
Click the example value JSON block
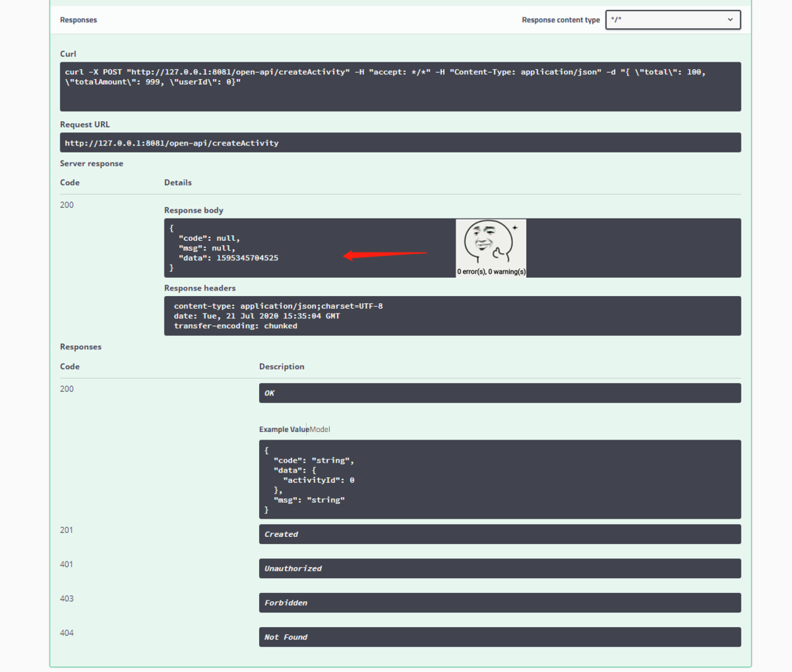point(499,479)
